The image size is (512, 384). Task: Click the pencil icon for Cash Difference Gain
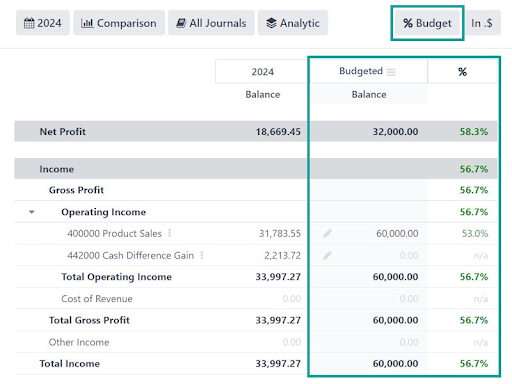327,255
